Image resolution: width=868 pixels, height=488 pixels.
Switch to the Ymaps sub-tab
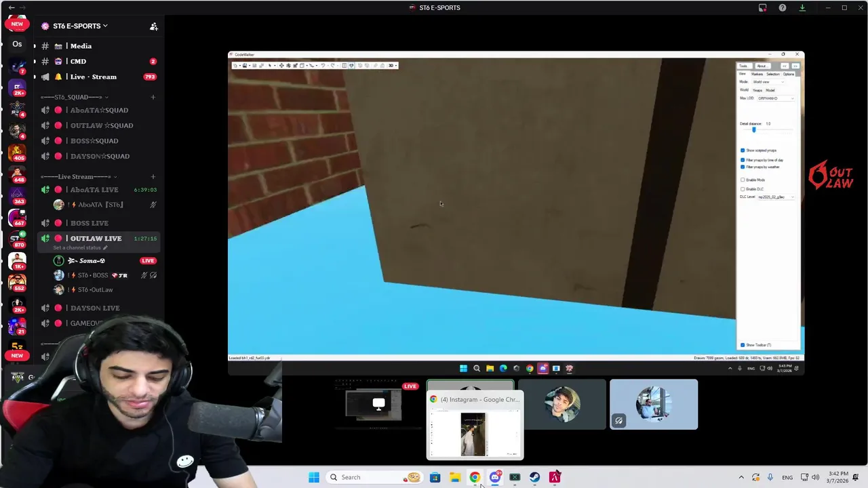[x=757, y=90]
